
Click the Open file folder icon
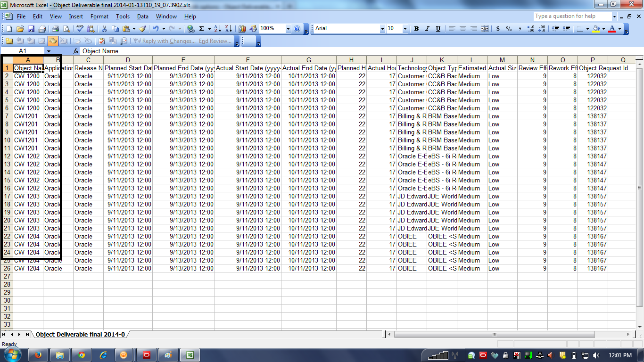tap(20, 29)
